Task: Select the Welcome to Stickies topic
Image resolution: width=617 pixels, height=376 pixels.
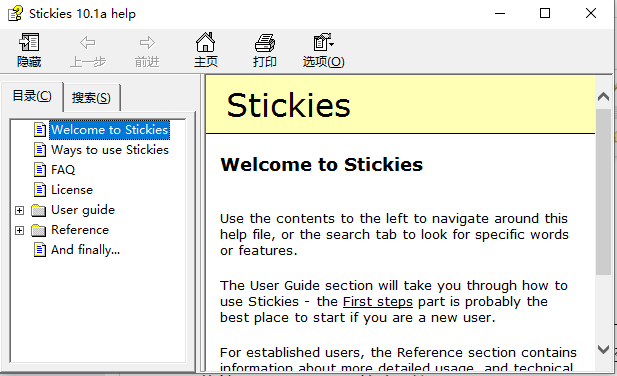Action: click(110, 130)
